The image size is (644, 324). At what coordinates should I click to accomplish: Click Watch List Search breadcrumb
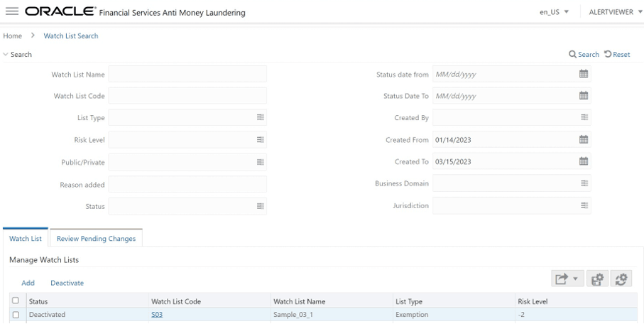71,36
